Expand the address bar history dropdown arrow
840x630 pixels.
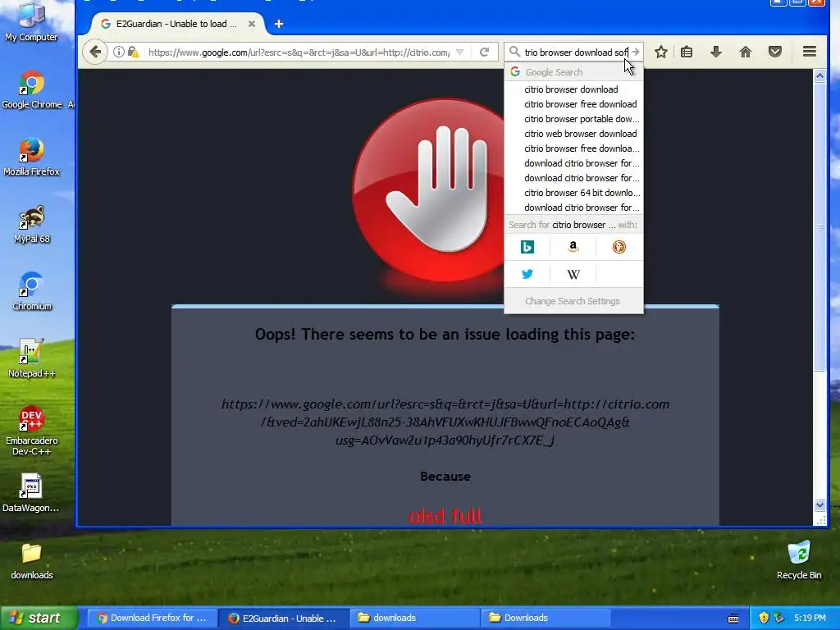coord(459,52)
